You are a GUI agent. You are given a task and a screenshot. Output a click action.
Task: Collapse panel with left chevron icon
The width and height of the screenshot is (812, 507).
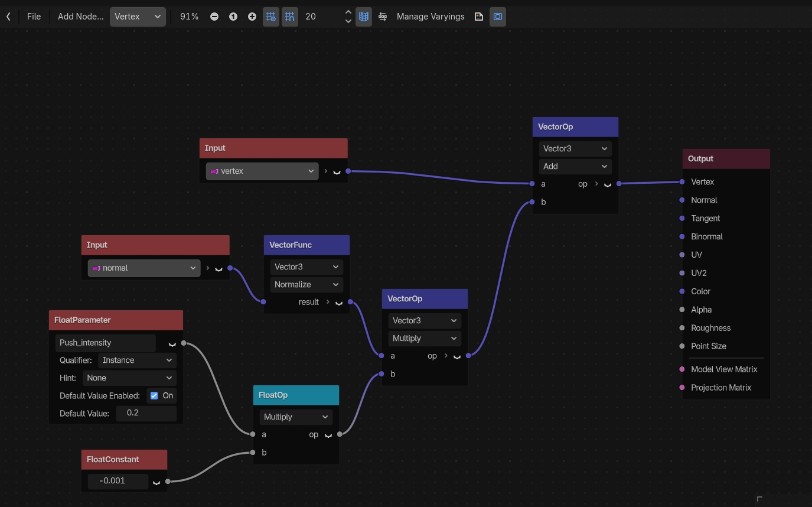click(x=8, y=17)
